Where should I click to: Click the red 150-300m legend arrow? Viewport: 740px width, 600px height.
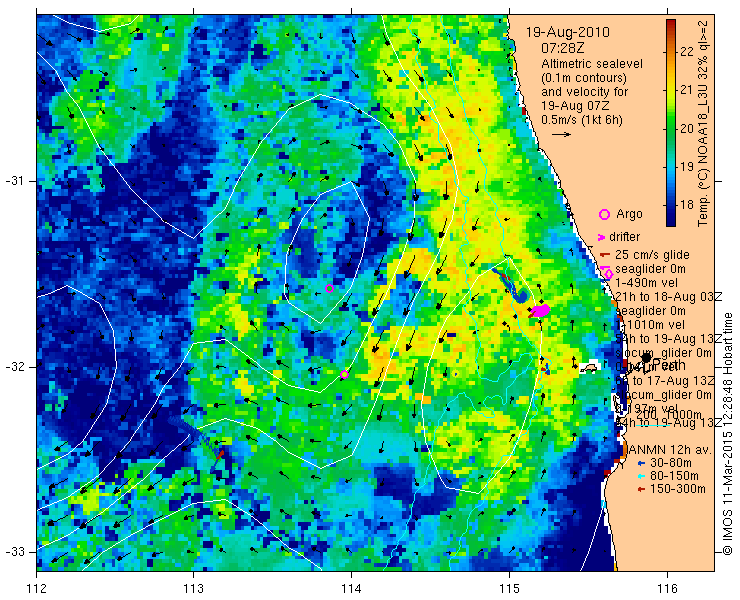(640, 490)
